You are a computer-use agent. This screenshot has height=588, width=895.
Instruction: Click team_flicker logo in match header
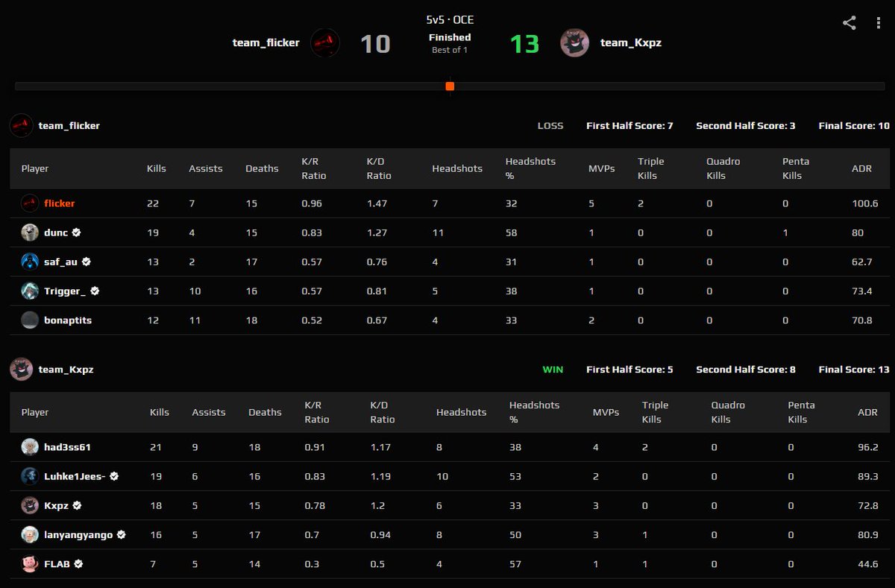[325, 42]
